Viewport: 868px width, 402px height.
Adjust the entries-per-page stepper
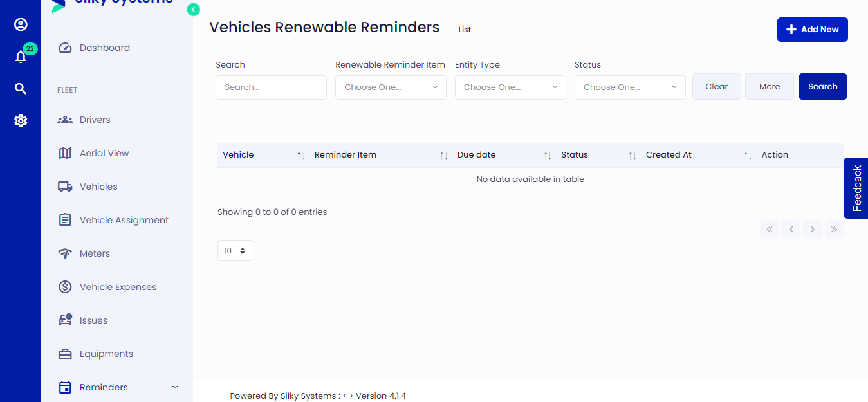(243, 250)
